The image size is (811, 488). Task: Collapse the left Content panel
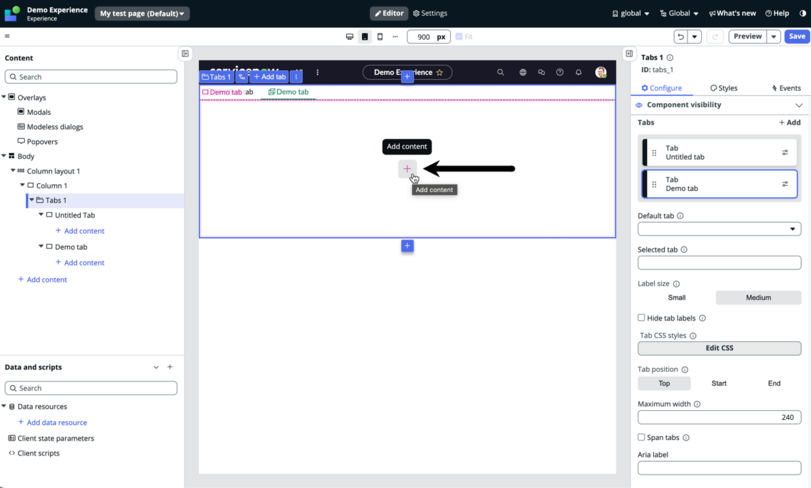(x=185, y=54)
